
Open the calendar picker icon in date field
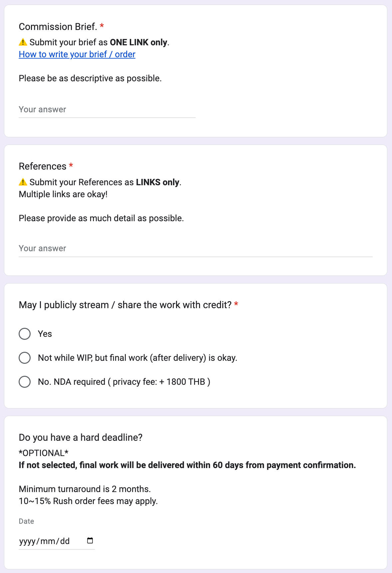tap(90, 540)
